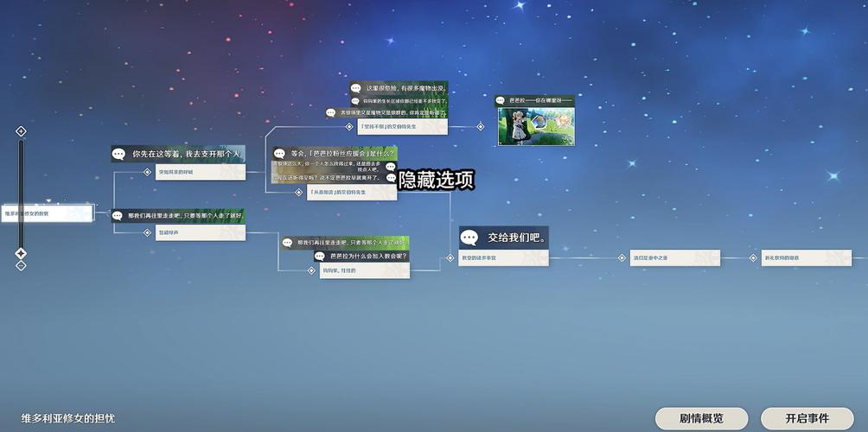
Task: Select the 教堂的诸多事宜 story node
Action: [503, 257]
